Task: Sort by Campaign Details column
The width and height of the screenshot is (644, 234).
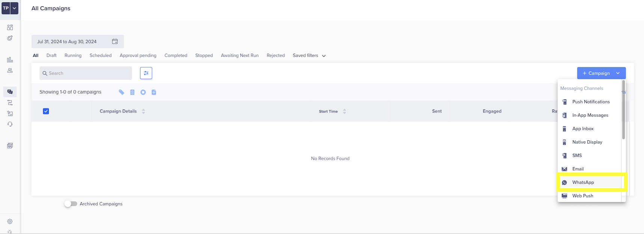Action: [x=143, y=111]
